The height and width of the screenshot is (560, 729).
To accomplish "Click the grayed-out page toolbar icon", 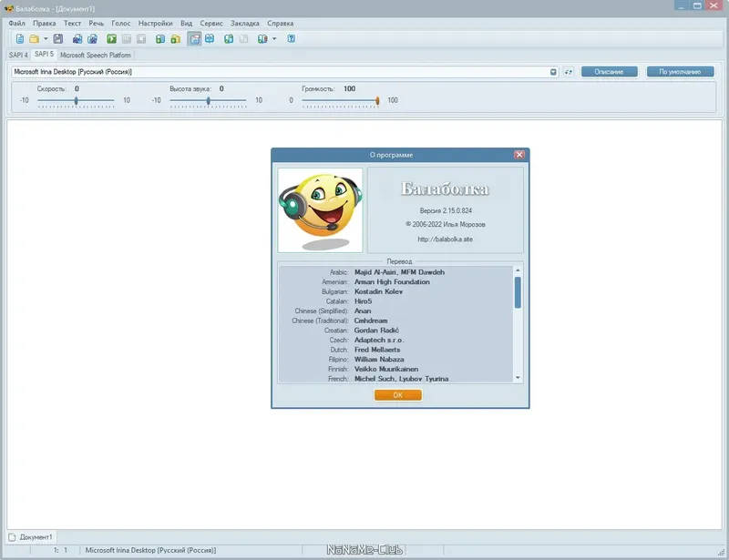I will [243, 39].
